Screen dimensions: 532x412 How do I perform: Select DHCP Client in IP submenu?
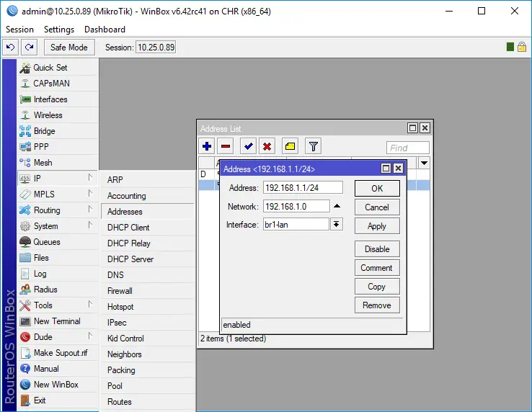point(148,228)
